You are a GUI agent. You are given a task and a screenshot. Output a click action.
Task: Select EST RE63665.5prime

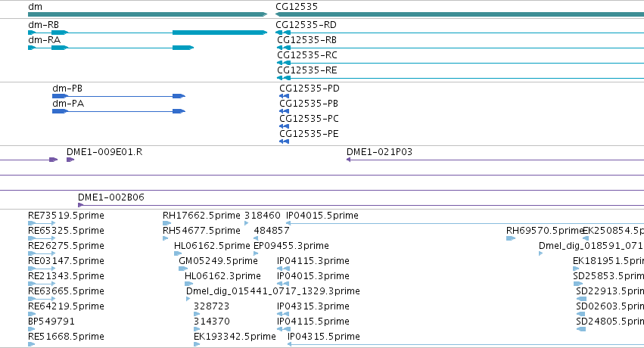[x=66, y=291]
